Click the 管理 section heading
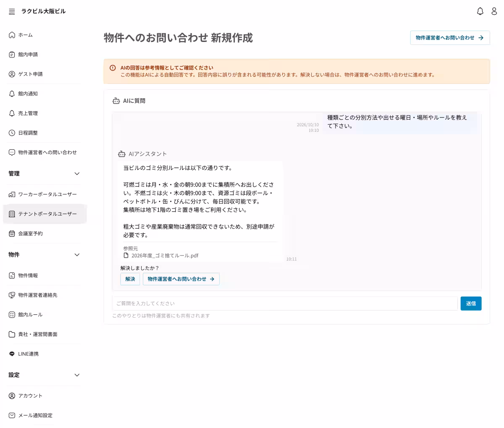The height and width of the screenshot is (428, 504). pos(14,174)
